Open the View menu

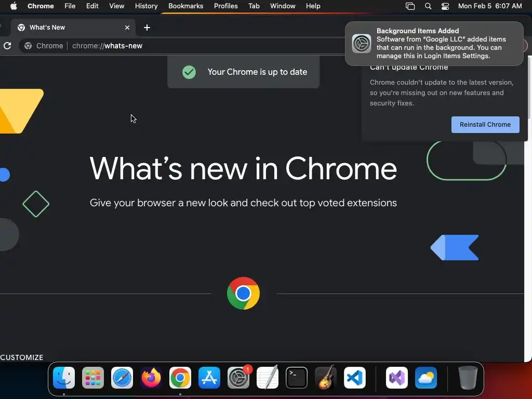116,6
